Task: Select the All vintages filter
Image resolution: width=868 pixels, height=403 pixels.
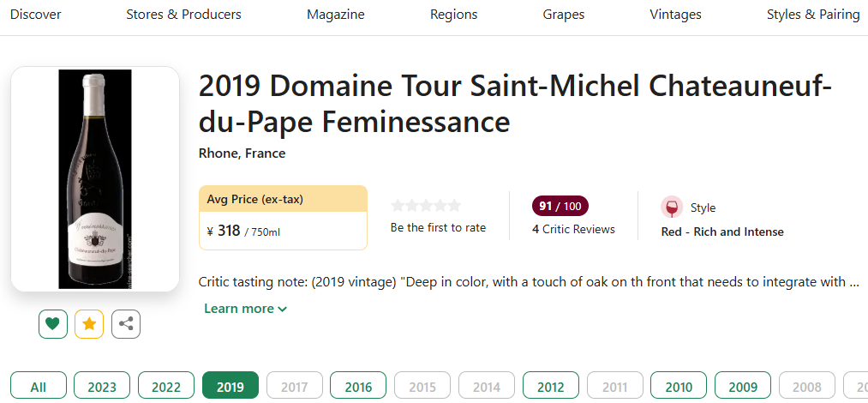Action: (39, 387)
